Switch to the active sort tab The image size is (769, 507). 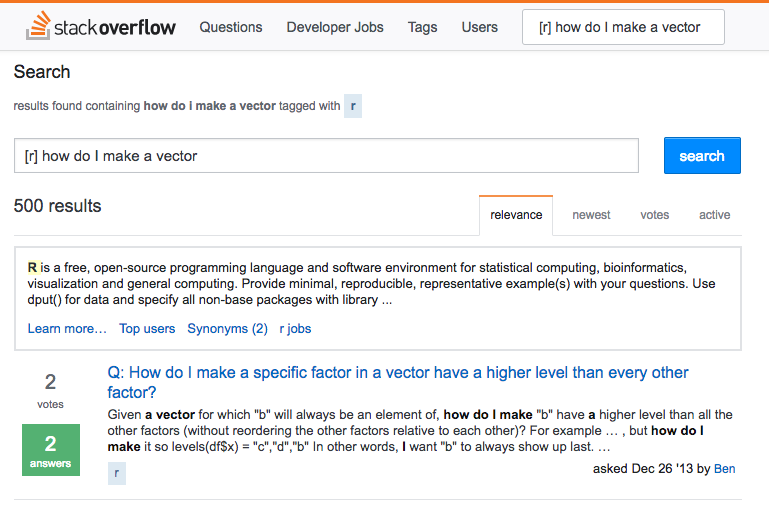tap(714, 215)
